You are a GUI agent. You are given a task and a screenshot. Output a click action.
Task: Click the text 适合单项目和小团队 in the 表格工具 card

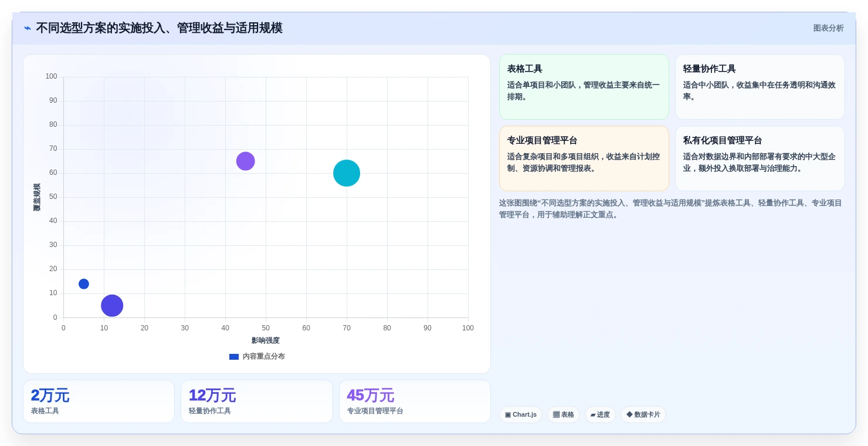pos(541,85)
